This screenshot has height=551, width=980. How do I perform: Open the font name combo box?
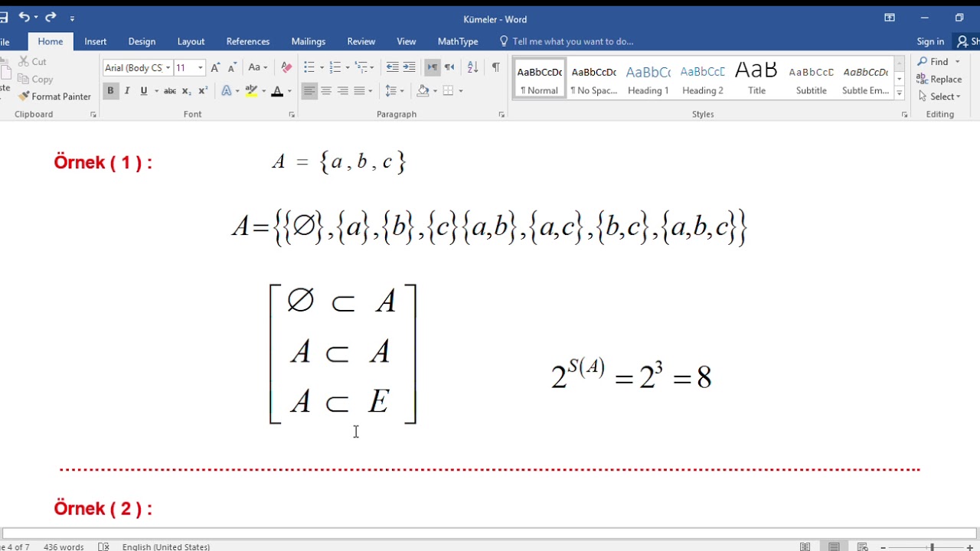[137, 67]
